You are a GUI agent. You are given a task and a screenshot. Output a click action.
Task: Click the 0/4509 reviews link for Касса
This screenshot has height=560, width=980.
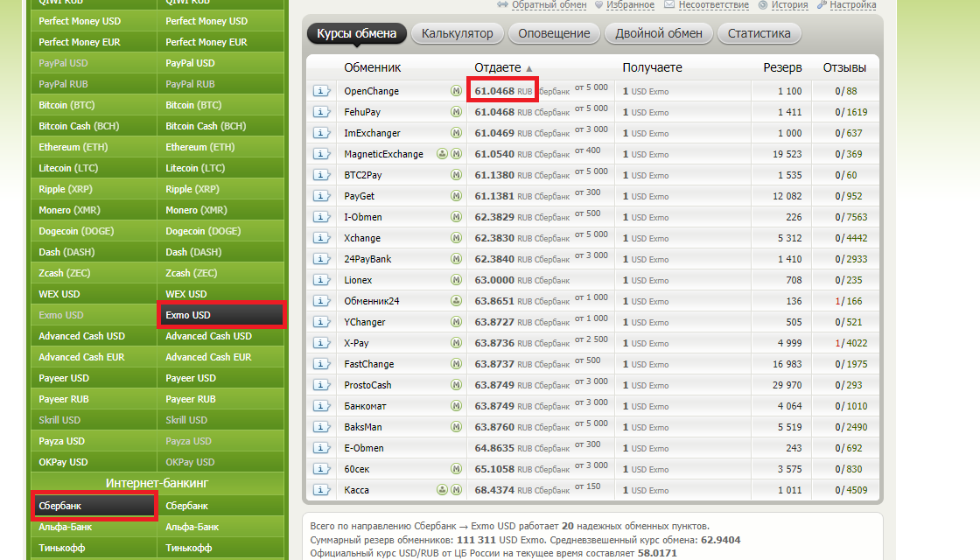tap(851, 490)
